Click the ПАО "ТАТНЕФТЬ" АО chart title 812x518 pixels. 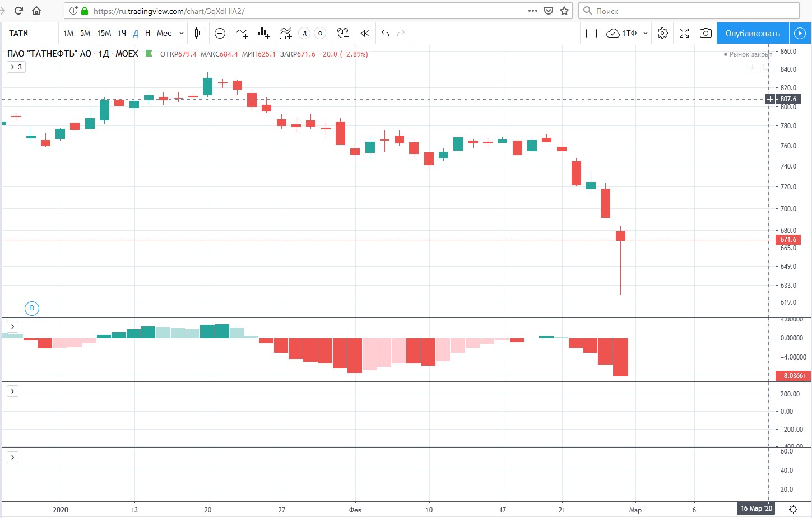[x=49, y=54]
